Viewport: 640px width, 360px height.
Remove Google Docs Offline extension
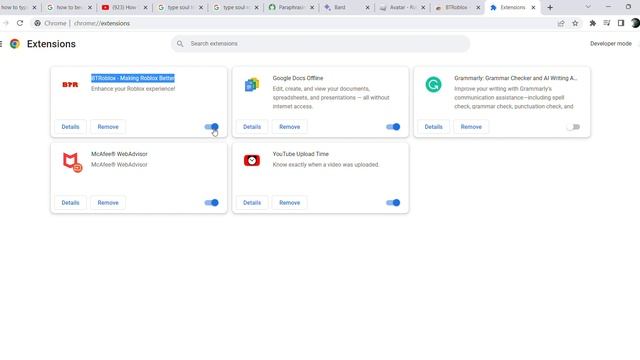coord(289,127)
